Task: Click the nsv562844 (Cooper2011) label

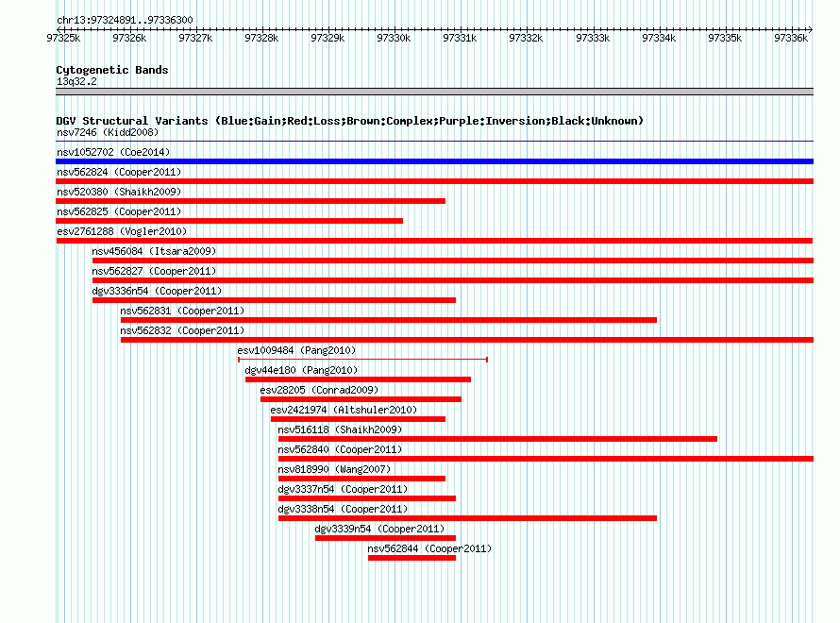Action: [x=429, y=548]
